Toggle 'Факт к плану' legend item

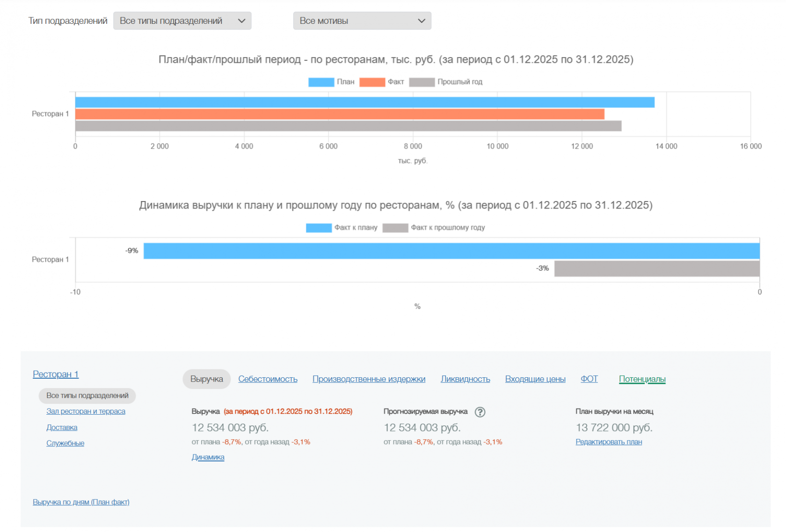(x=342, y=228)
